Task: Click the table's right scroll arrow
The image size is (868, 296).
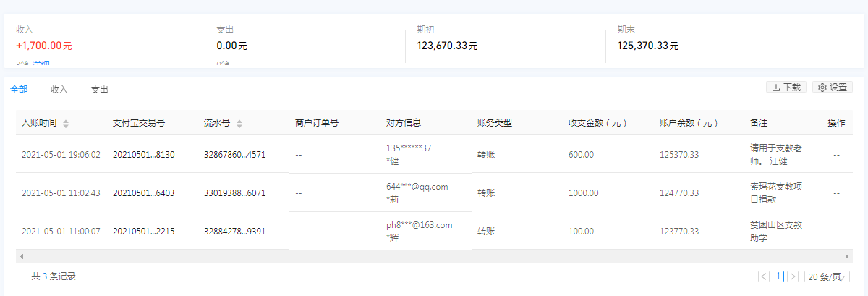Action: (845, 257)
